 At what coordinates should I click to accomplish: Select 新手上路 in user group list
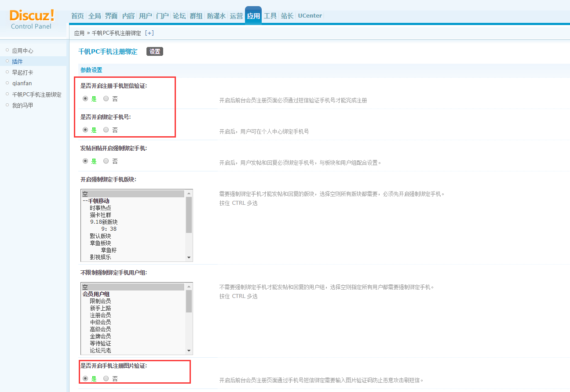coord(133,308)
